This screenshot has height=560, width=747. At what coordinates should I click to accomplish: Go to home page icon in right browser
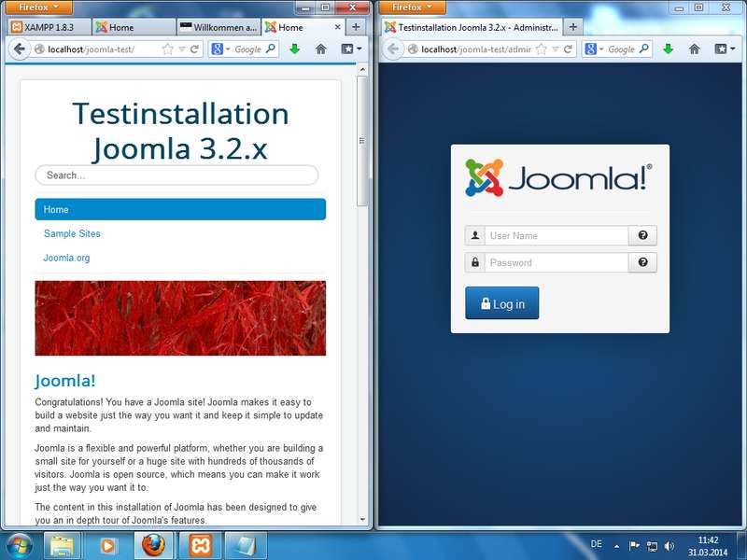tap(694, 49)
